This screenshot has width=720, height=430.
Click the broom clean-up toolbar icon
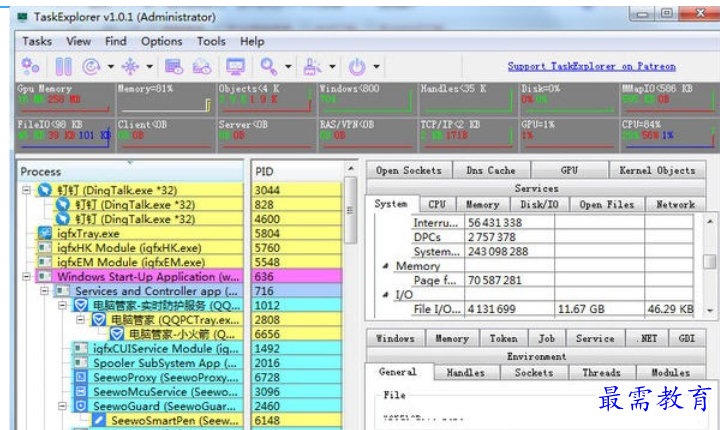[x=311, y=67]
